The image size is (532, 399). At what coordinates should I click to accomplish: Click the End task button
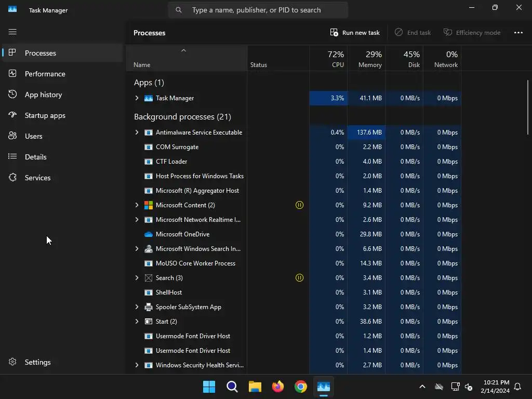[413, 33]
